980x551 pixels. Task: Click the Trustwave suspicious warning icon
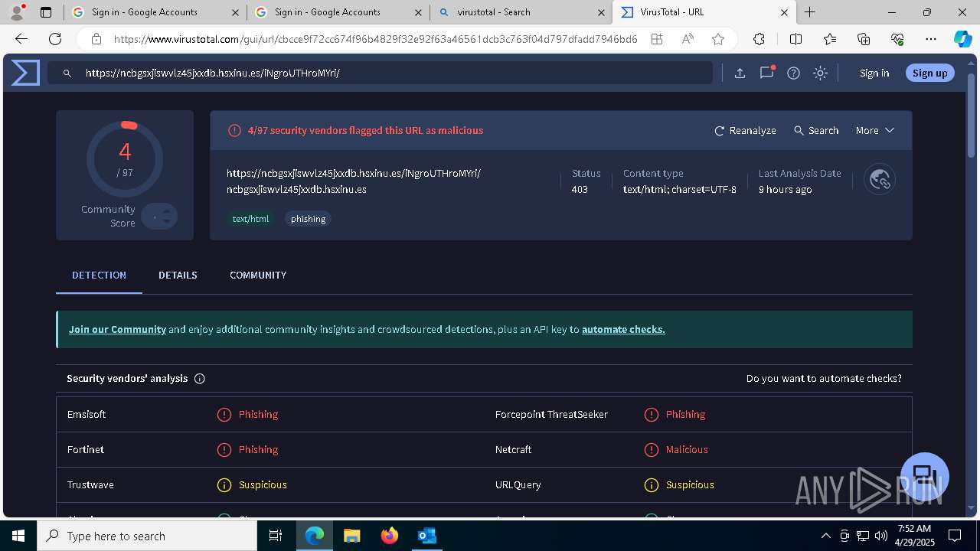[224, 485]
